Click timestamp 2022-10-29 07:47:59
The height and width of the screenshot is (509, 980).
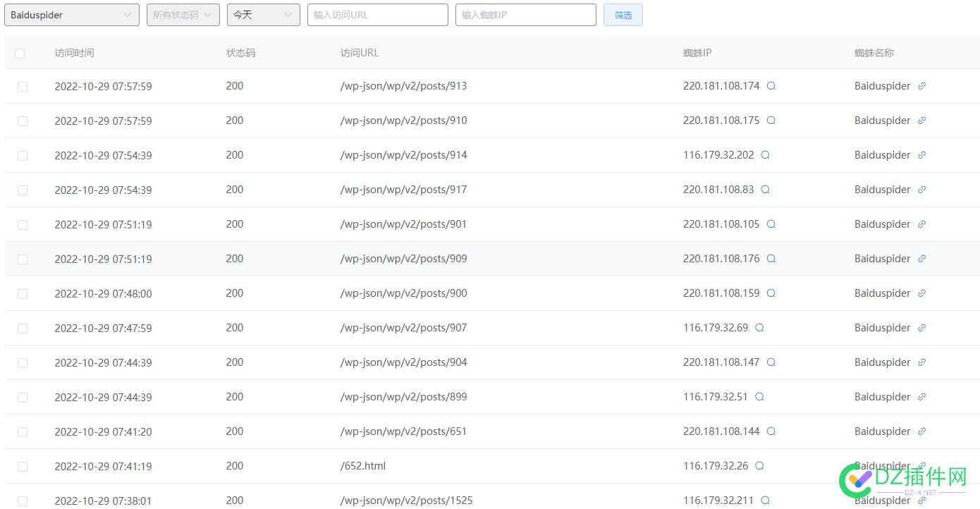(x=103, y=328)
